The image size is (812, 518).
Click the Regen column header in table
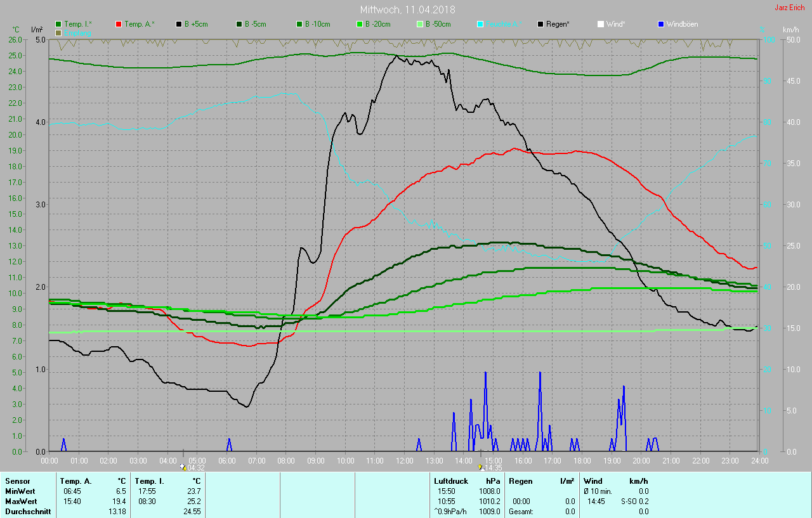[521, 481]
